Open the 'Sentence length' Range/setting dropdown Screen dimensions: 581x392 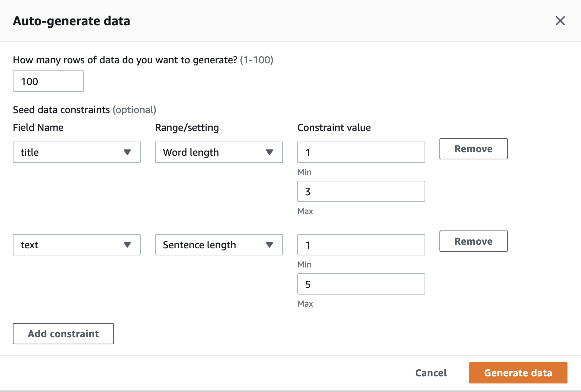tap(219, 245)
